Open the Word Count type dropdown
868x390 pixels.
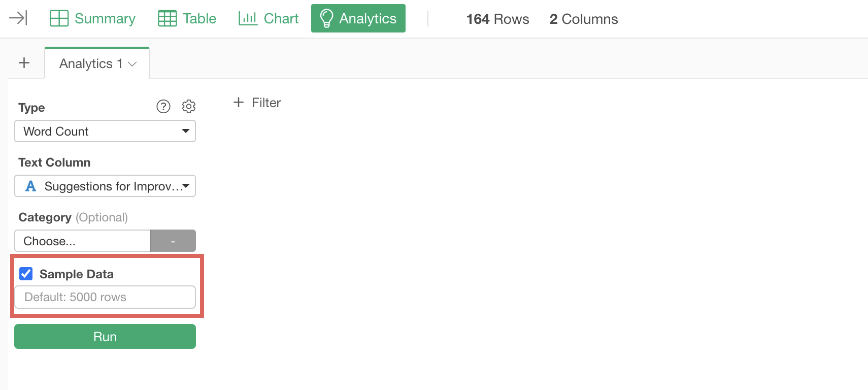(105, 131)
